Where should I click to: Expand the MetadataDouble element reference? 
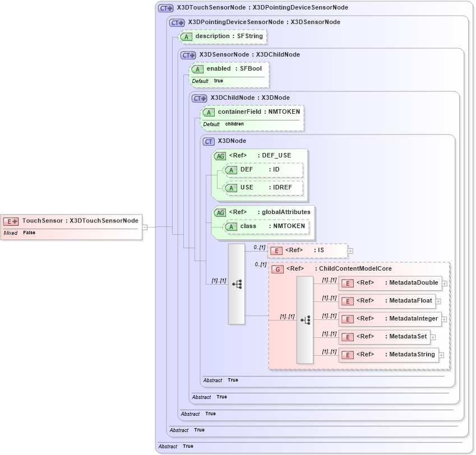click(445, 284)
